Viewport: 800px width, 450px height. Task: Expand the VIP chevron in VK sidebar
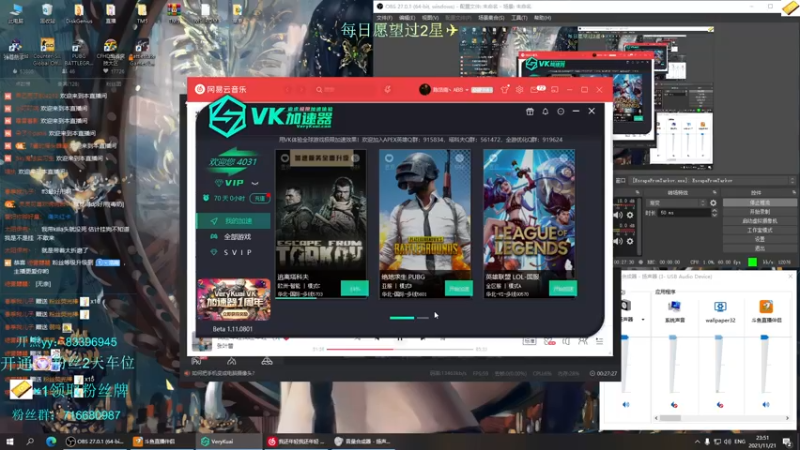pos(255,183)
